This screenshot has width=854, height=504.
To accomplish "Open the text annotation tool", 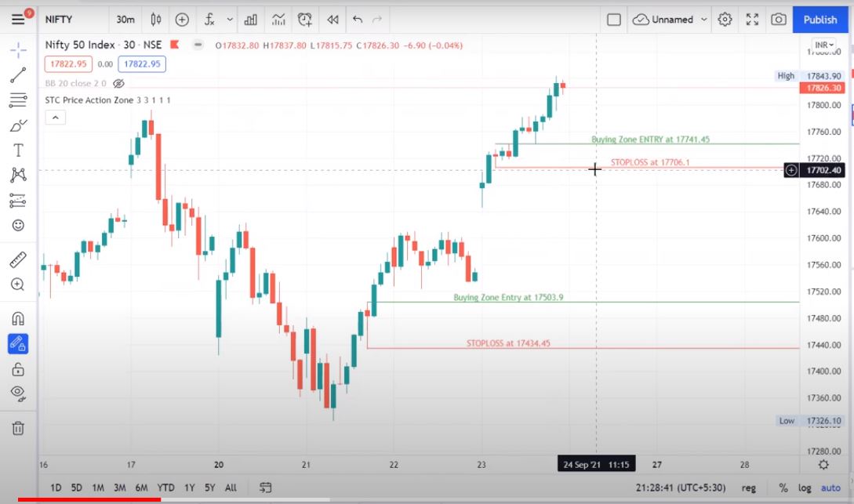I will tap(18, 150).
